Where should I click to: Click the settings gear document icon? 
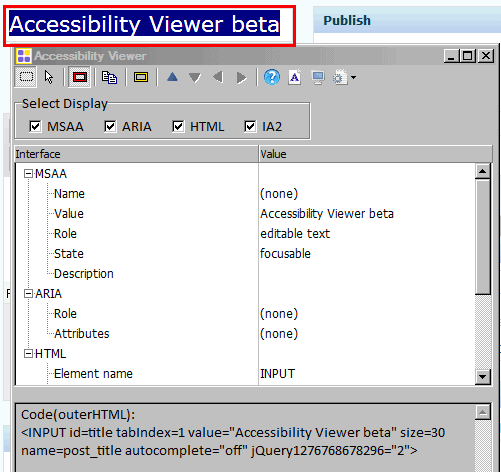[x=340, y=78]
